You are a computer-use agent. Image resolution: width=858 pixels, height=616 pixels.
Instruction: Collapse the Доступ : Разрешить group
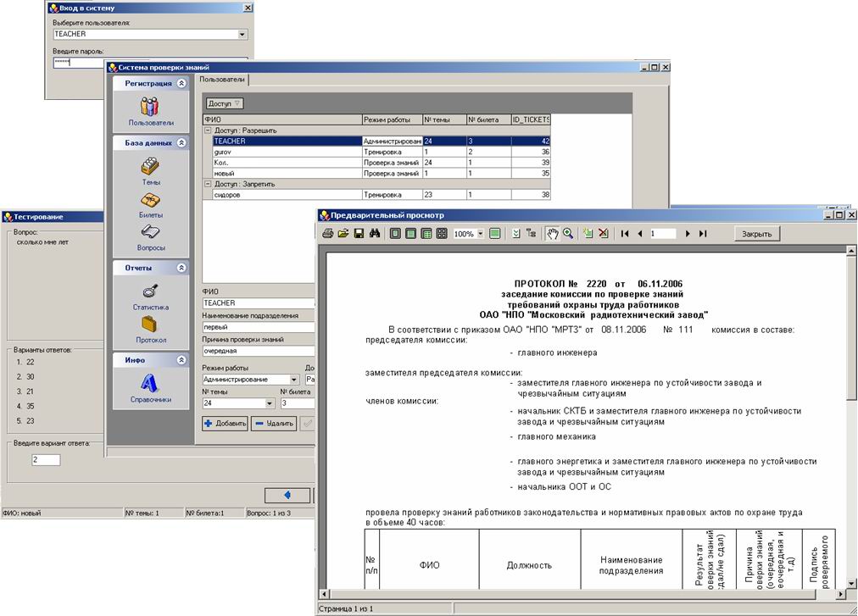coord(208,130)
